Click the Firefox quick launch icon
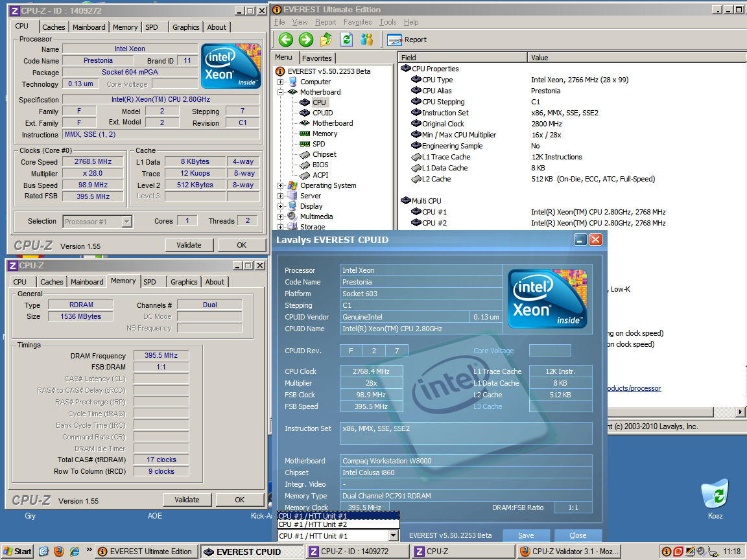 coord(59,552)
